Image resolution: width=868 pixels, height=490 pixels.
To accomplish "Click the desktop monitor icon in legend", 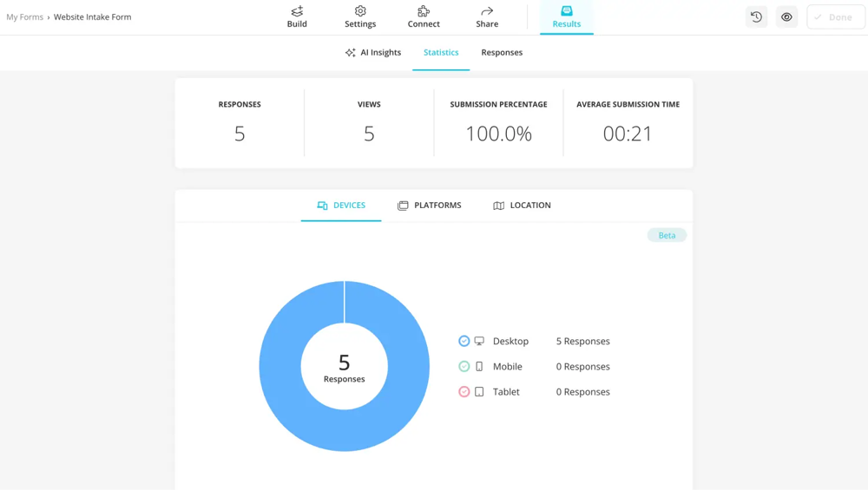I will (479, 342).
